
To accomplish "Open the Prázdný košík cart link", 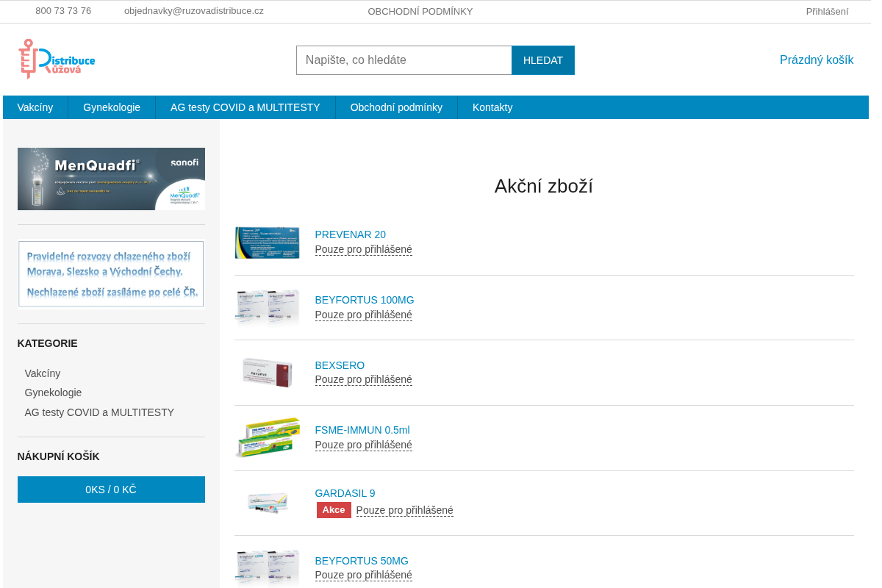I will coord(817,60).
